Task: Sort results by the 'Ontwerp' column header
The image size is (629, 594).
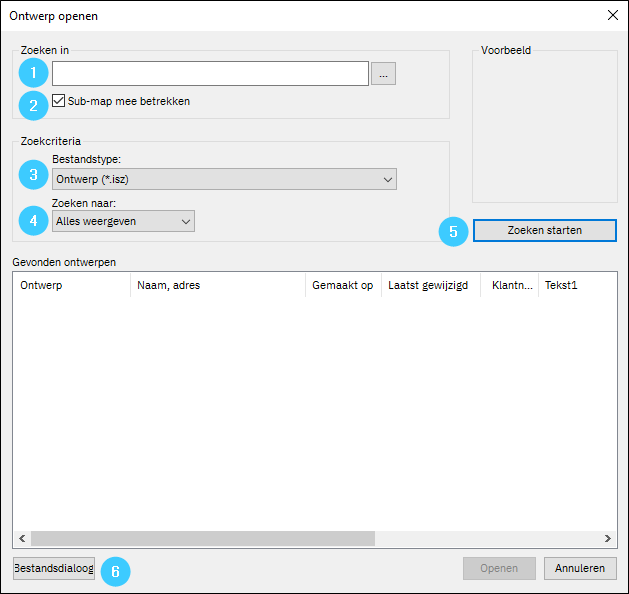Action: tap(71, 285)
